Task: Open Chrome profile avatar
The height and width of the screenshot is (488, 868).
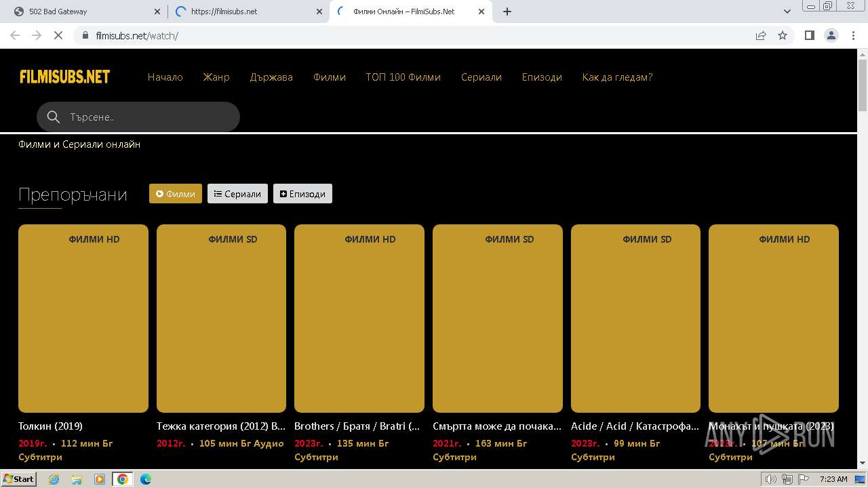Action: 831,35
